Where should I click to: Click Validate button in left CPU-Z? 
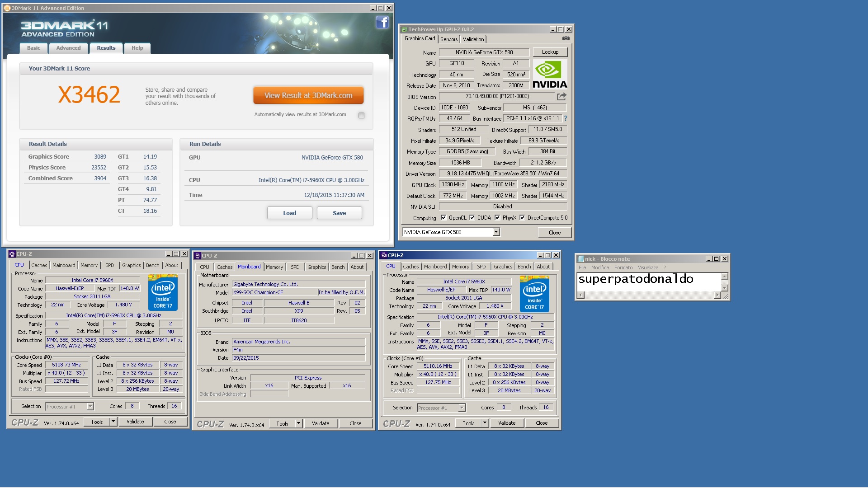135,422
